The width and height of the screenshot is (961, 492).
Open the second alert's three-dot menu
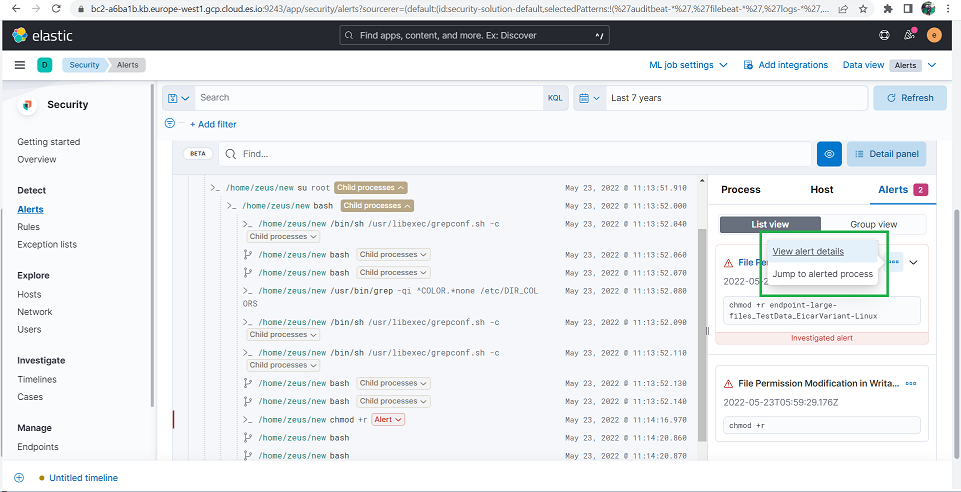pyautogui.click(x=911, y=384)
